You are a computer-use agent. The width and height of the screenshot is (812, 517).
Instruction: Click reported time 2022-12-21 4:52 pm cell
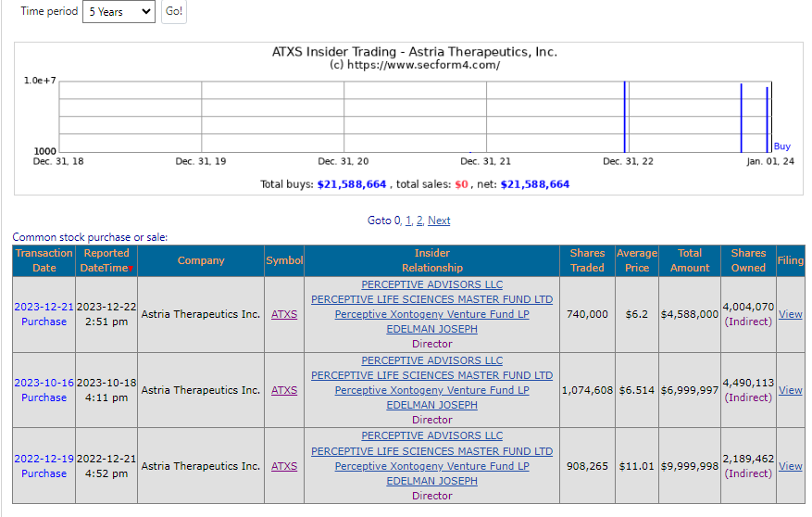point(106,466)
